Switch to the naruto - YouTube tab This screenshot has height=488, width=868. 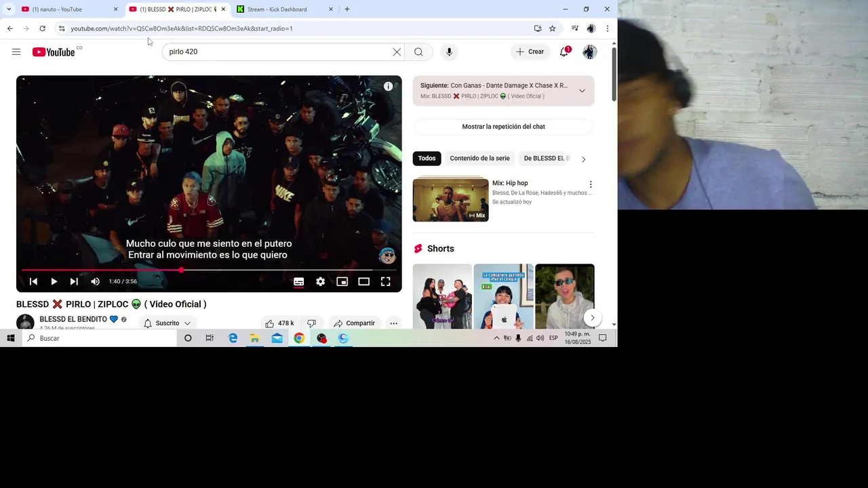click(x=68, y=9)
